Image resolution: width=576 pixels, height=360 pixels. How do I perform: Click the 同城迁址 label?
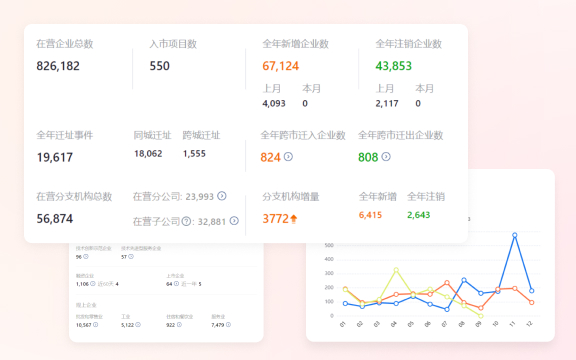pos(152,135)
